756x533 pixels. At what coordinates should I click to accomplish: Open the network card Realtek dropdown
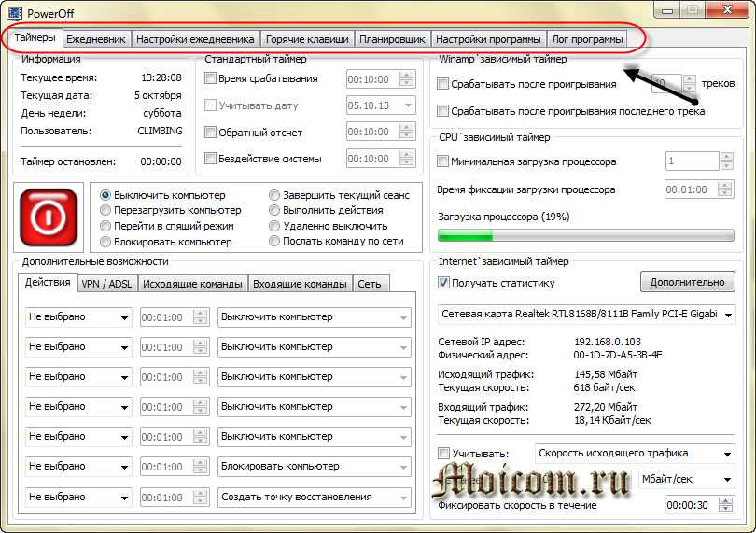(x=586, y=315)
